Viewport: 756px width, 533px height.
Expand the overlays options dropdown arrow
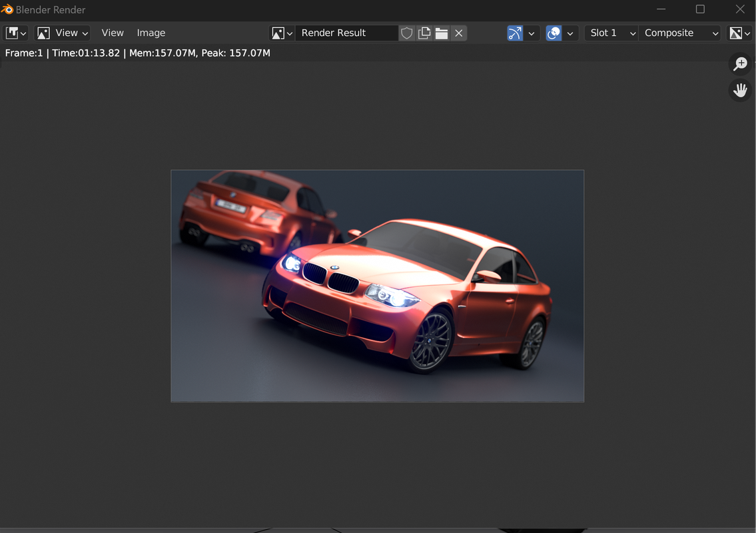(x=570, y=33)
